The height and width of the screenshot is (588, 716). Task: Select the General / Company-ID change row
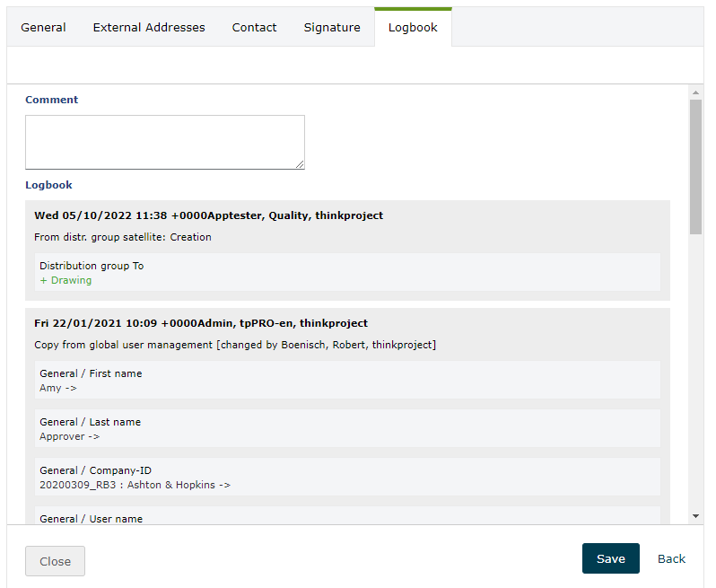click(x=349, y=477)
